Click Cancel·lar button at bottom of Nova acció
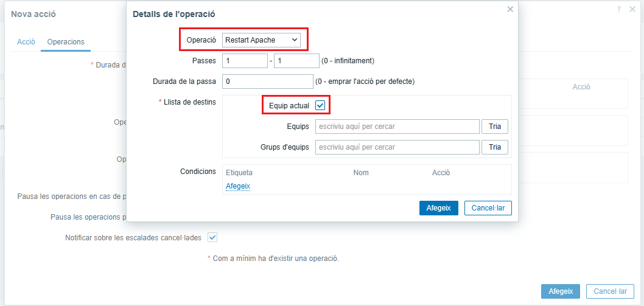 pyautogui.click(x=610, y=291)
